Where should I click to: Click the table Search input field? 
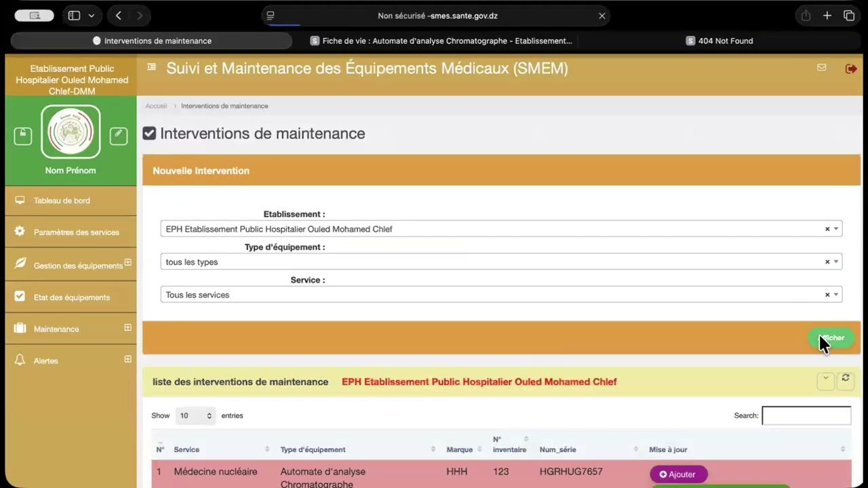tap(806, 415)
